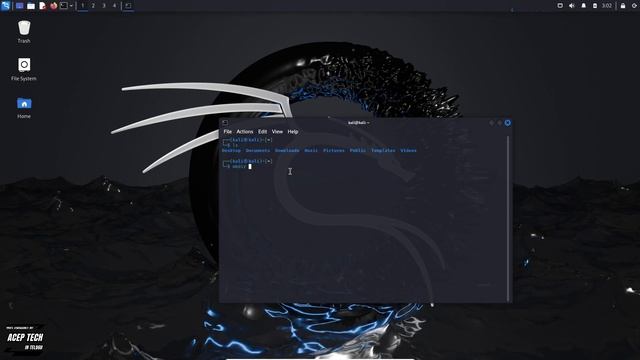Image resolution: width=640 pixels, height=360 pixels.
Task: Click the show desktop panel icon
Action: tap(19, 6)
